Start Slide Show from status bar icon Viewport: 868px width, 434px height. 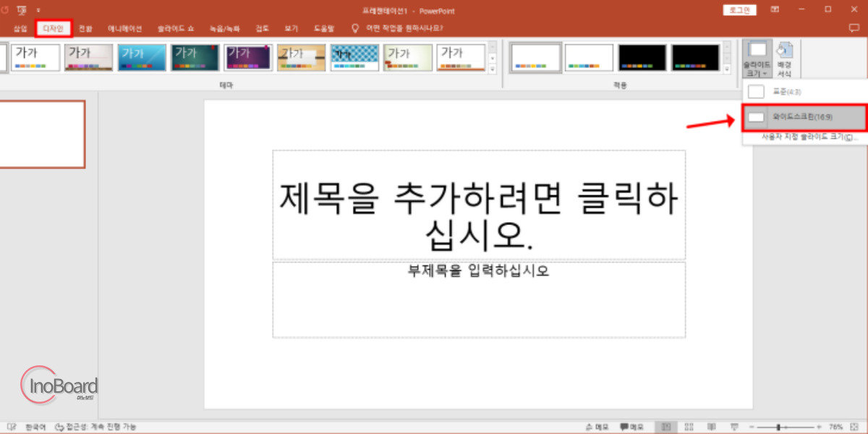(x=735, y=427)
